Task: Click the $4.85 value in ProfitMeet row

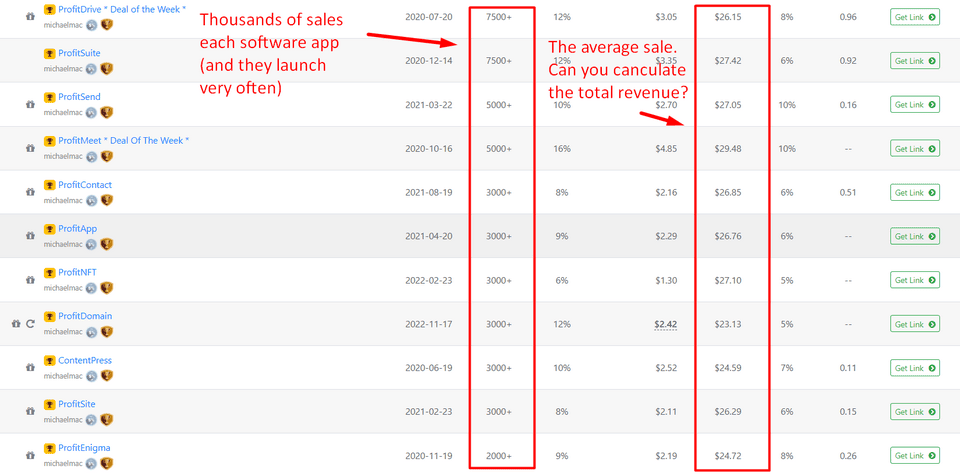Action: pos(665,149)
